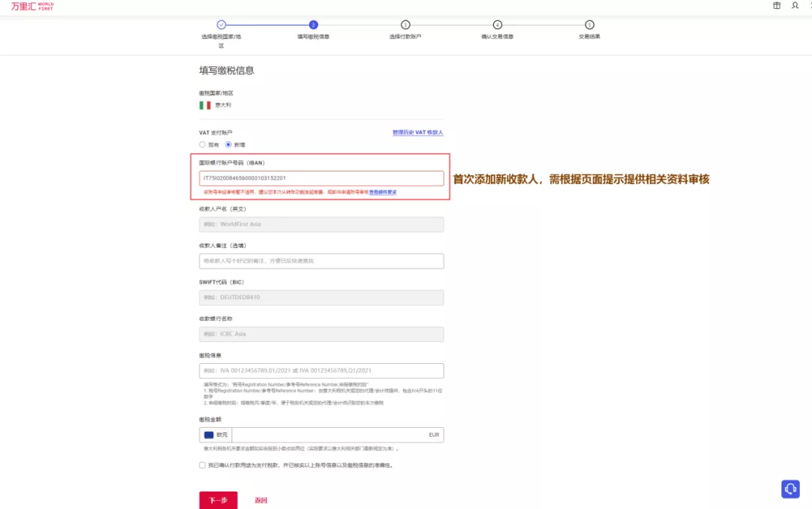Screen dimensions: 812x509
Task: Click the IBAN input containing IT75I0200846560000103152201
Action: (x=321, y=177)
